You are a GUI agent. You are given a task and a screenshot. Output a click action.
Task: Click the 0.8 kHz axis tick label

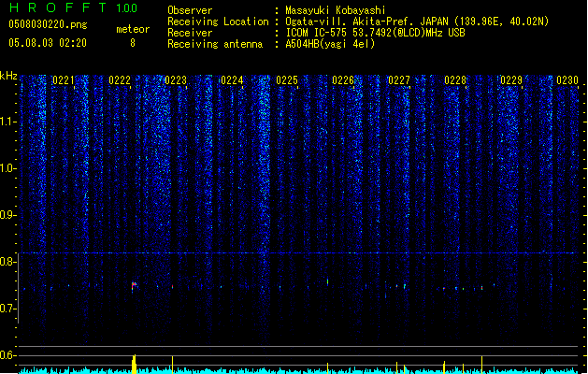click(8, 262)
